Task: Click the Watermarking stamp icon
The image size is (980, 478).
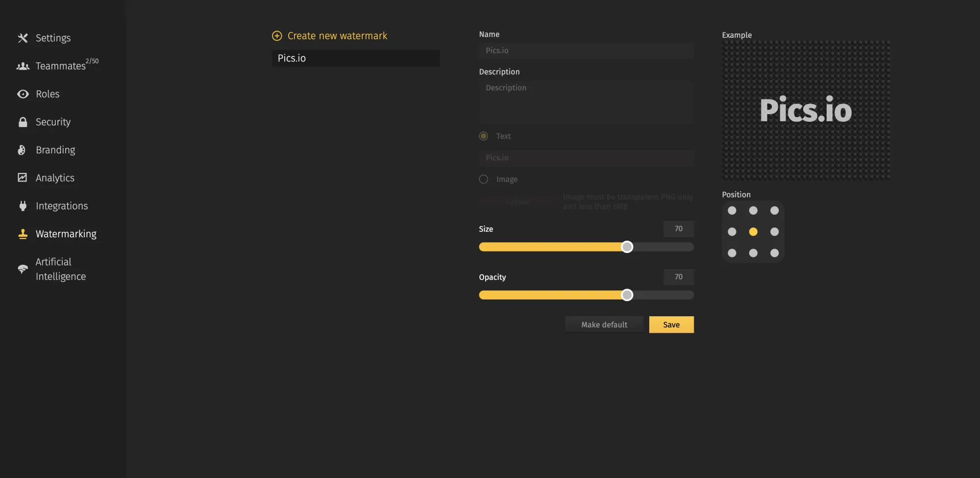Action: coord(23,234)
